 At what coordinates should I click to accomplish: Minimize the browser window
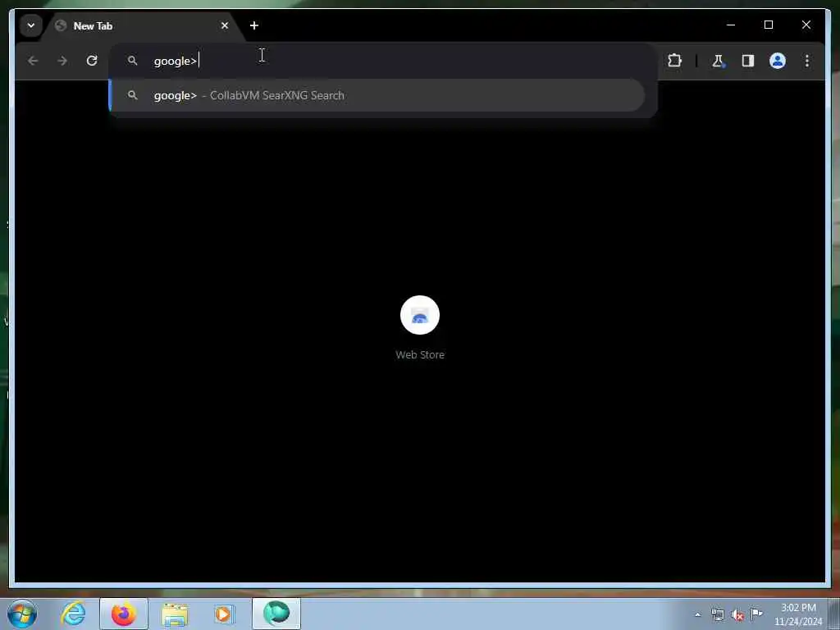[731, 25]
